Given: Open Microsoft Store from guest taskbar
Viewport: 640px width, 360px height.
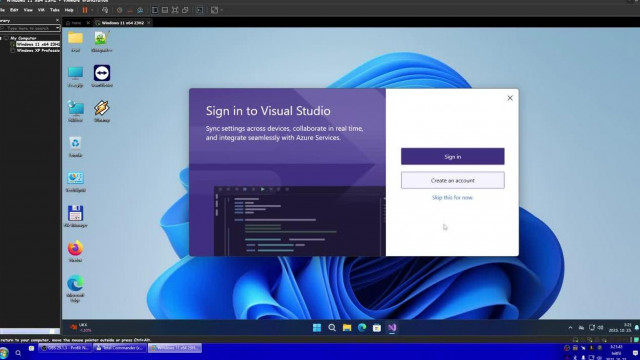Looking at the screenshot, I should point(377,328).
